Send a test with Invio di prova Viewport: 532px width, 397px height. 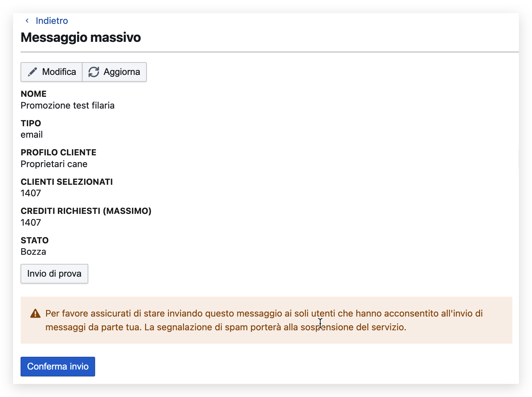[54, 274]
